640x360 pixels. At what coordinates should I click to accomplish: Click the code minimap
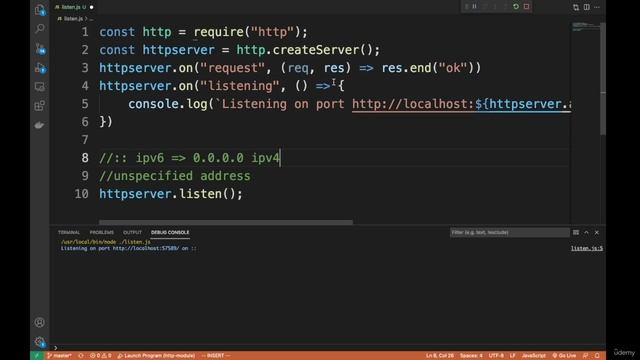(585, 27)
